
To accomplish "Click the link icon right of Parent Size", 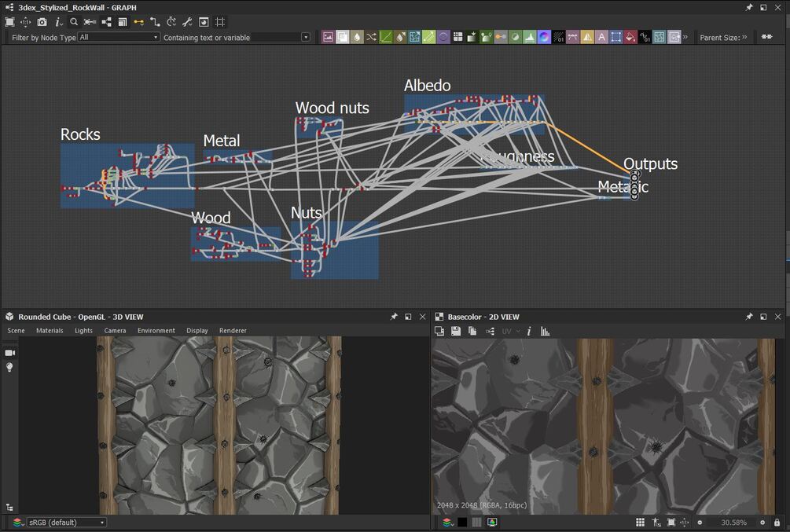I will (x=767, y=37).
